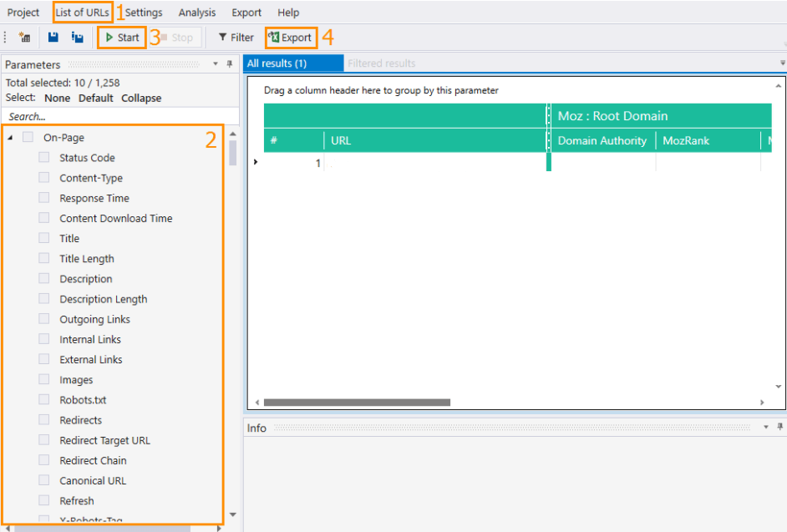Open the List of URLs menu
This screenshot has width=787, height=532.
(83, 13)
